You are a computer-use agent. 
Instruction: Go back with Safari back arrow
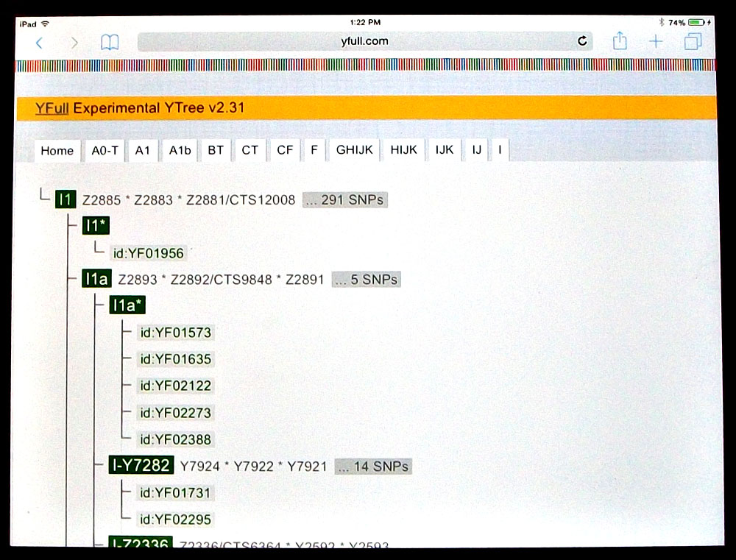40,43
